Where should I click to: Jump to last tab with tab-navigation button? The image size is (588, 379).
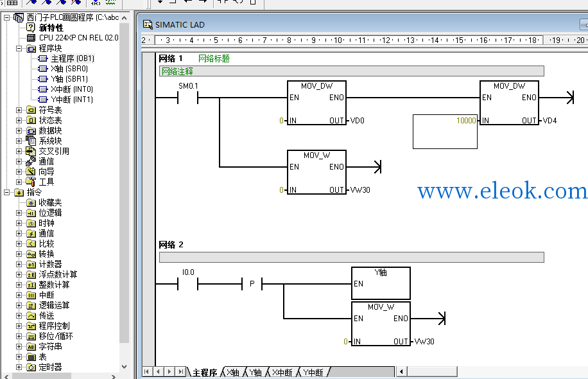click(181, 371)
